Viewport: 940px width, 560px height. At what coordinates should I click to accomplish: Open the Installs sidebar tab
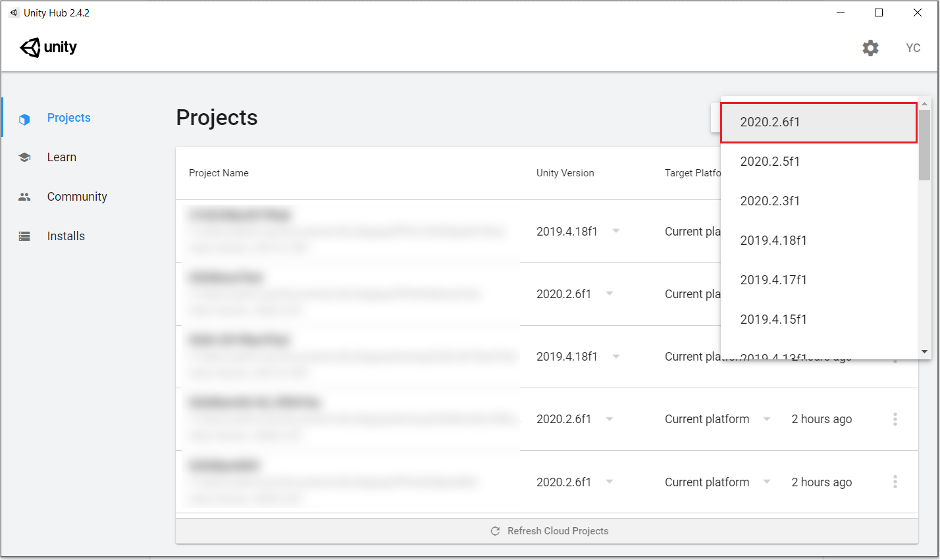click(66, 236)
